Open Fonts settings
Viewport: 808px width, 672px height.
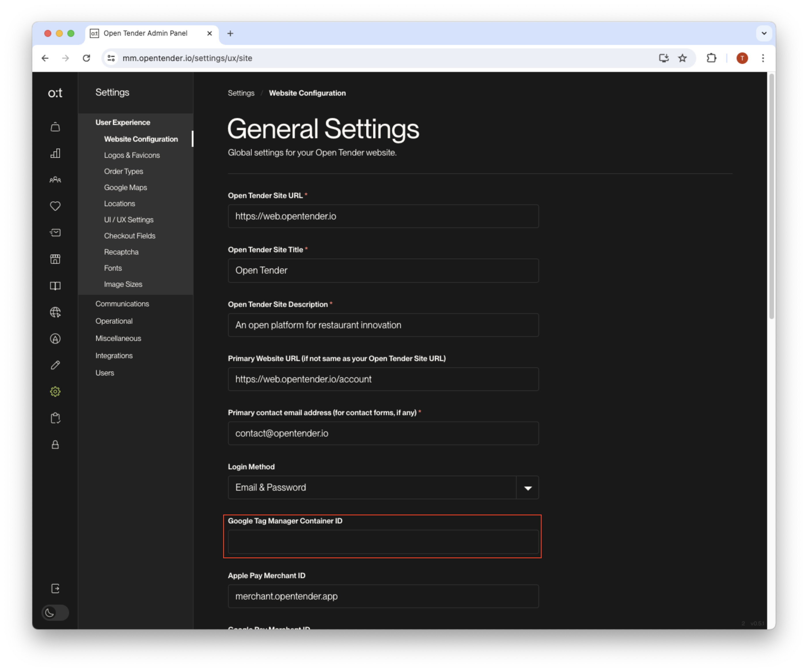113,269
